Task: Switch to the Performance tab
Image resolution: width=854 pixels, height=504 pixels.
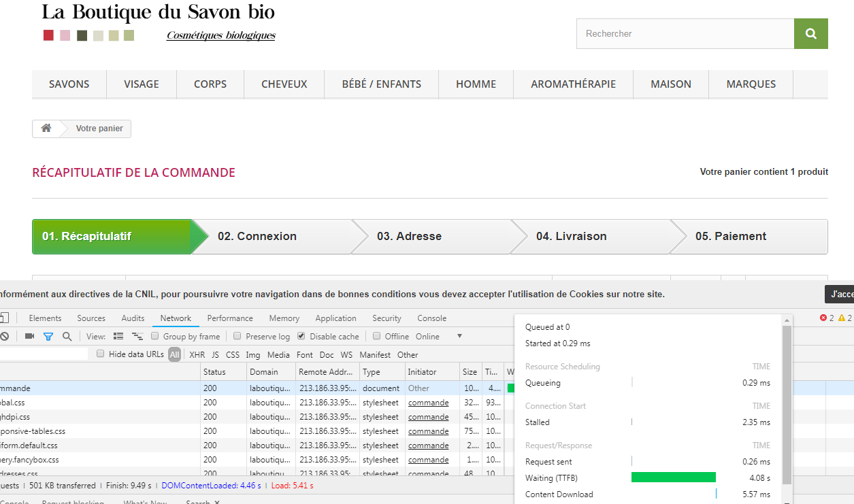Action: click(x=230, y=318)
